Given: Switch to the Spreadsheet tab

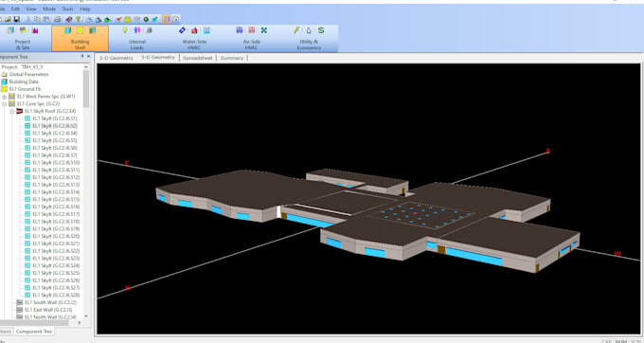Looking at the screenshot, I should point(198,58).
